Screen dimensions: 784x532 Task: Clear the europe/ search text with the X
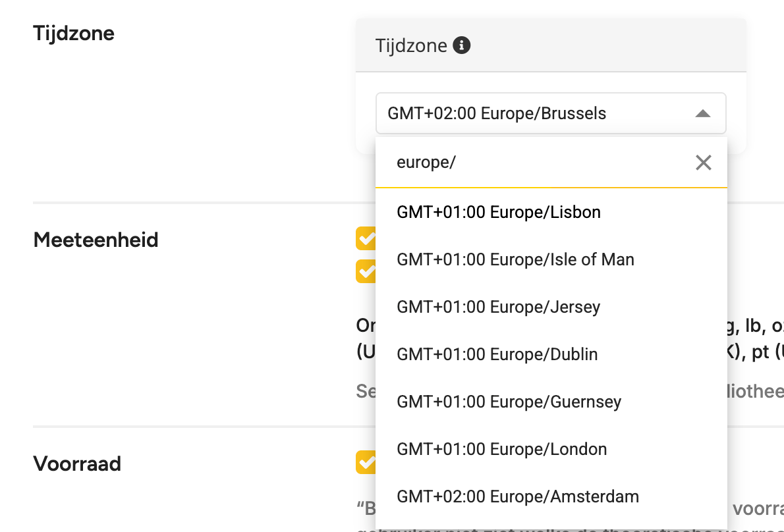pyautogui.click(x=703, y=163)
